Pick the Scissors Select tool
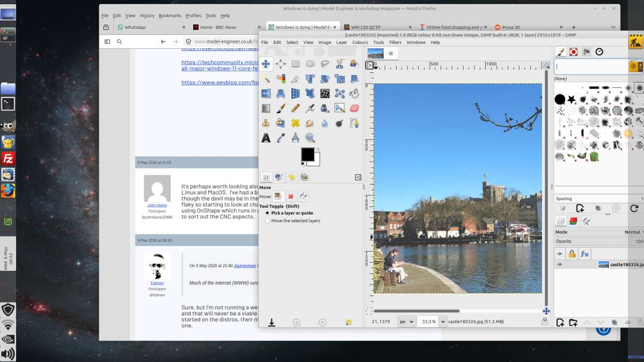The image size is (644, 362). pos(339,64)
